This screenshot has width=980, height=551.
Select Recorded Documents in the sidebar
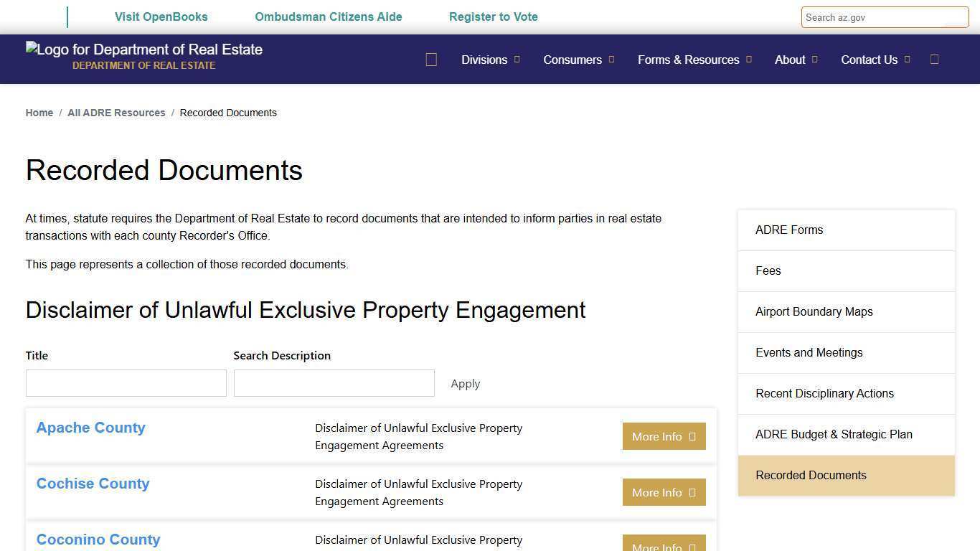[x=811, y=475]
